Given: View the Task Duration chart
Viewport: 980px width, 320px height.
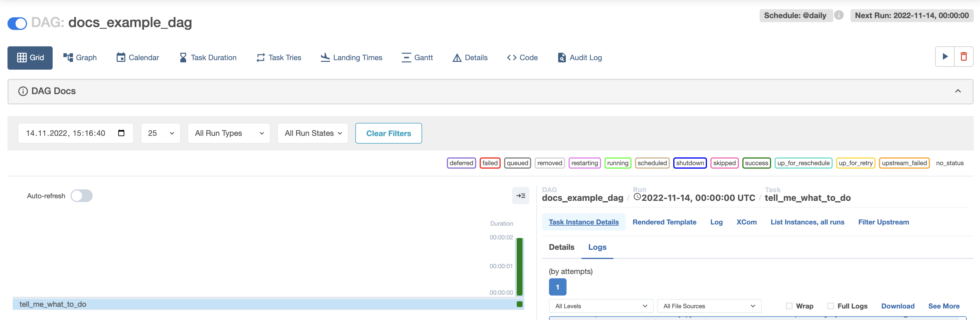Looking at the screenshot, I should click(208, 58).
